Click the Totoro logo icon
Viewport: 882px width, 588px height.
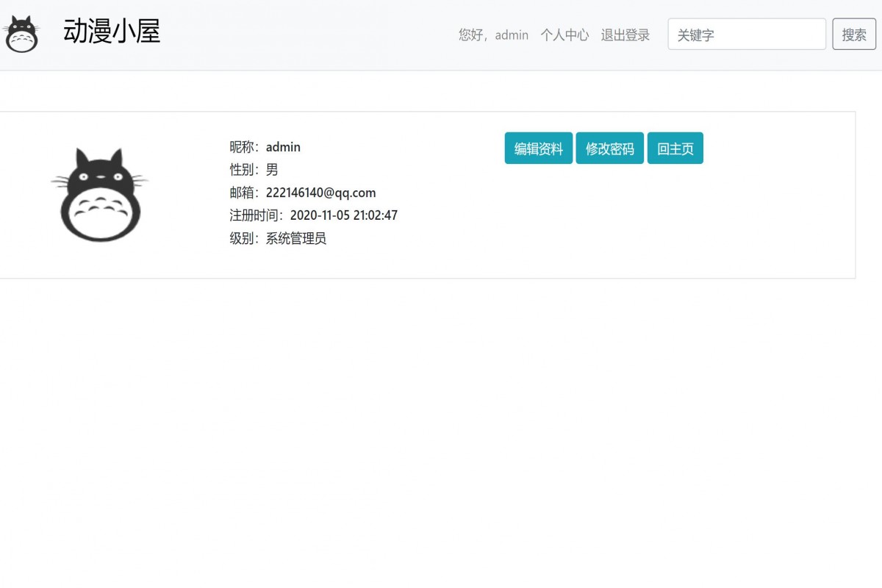point(21,33)
